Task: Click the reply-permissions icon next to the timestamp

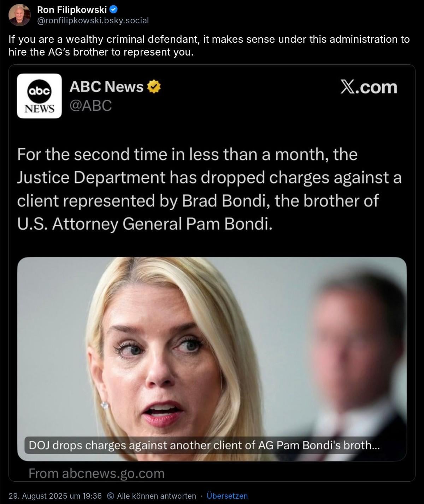Action: point(110,496)
